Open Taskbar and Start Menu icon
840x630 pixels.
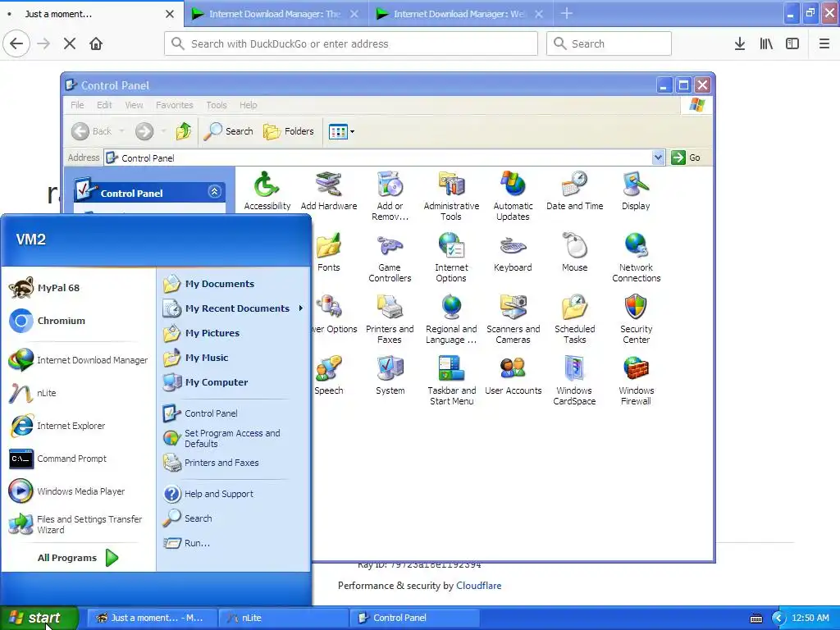coord(451,381)
